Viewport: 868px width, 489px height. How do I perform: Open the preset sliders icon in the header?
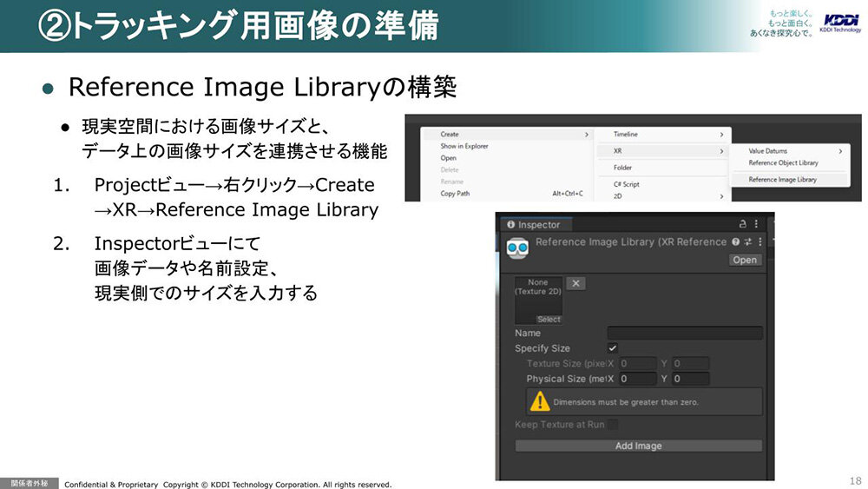pos(747,242)
